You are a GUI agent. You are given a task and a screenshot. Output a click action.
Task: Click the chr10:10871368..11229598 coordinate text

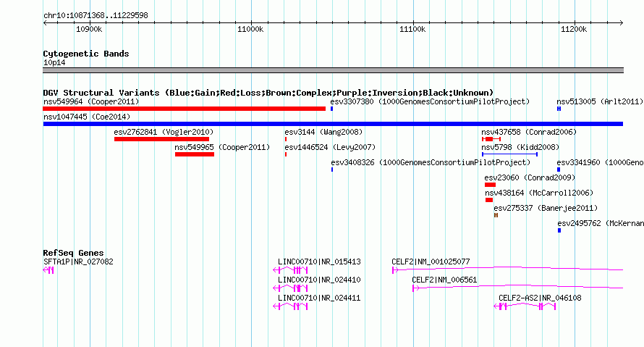(96, 15)
